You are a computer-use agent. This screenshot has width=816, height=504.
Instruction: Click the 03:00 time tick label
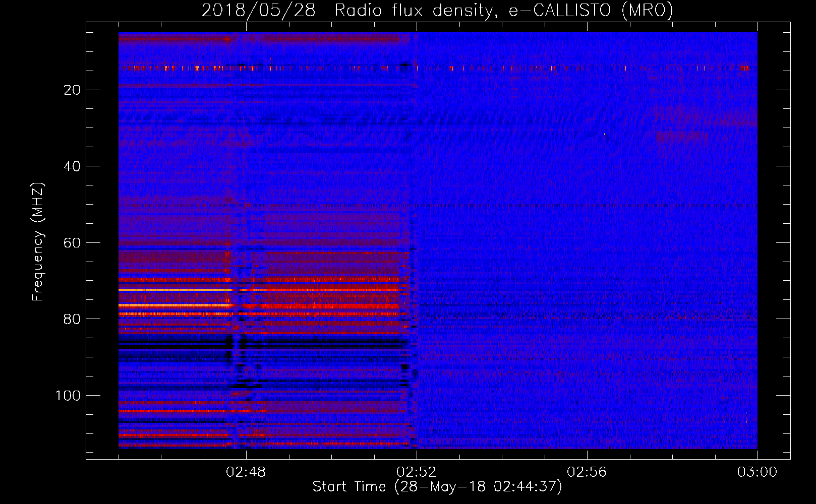click(x=757, y=472)
